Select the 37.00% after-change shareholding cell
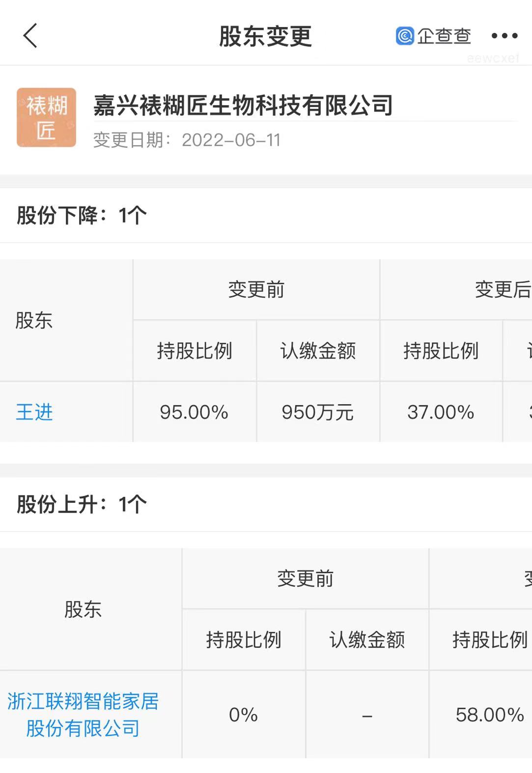 pos(441,412)
